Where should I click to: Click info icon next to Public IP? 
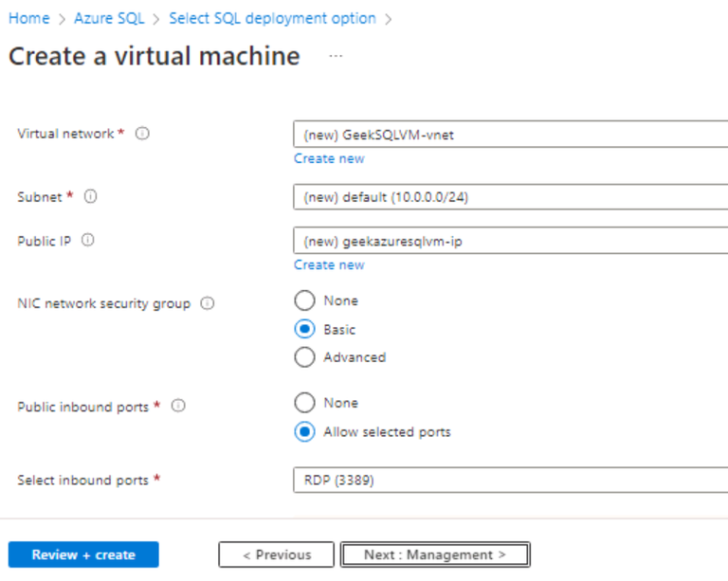tap(88, 241)
